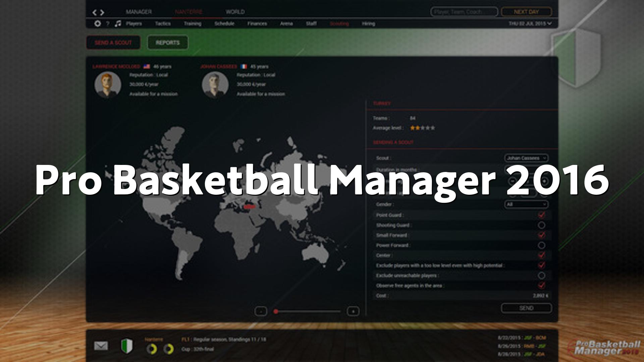Open the Gender dropdown set to All
Viewport: 644px width, 362px height.
(526, 204)
